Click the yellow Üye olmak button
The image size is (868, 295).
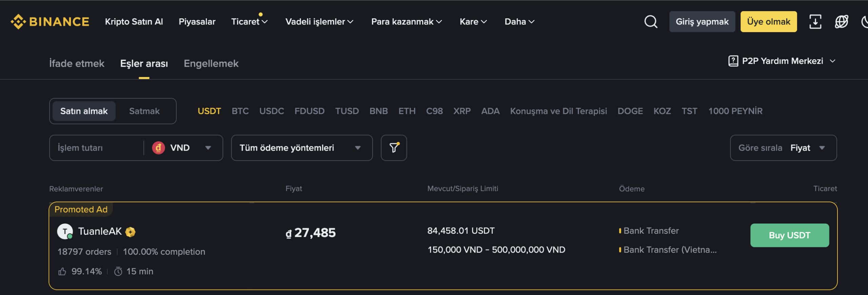pos(768,21)
